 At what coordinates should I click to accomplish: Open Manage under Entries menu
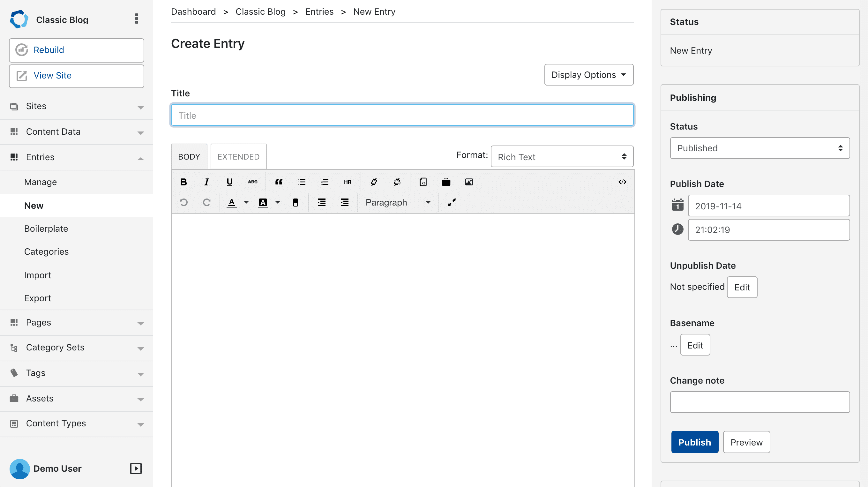(41, 182)
